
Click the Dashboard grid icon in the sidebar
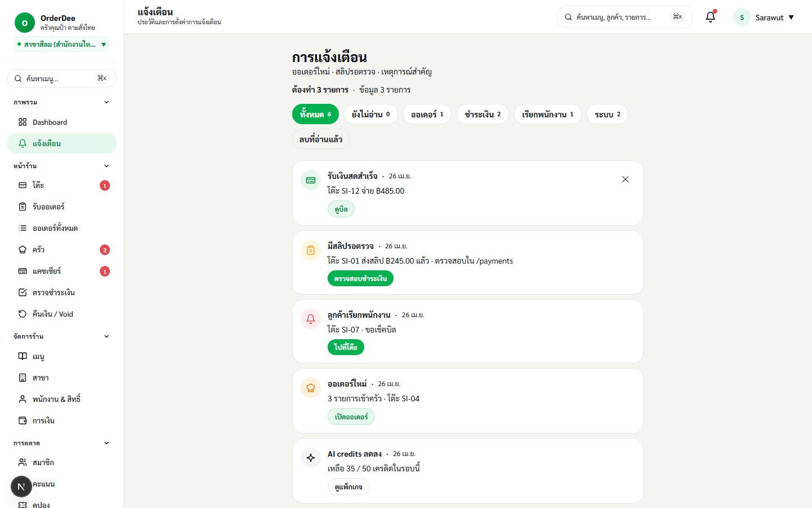click(x=23, y=122)
